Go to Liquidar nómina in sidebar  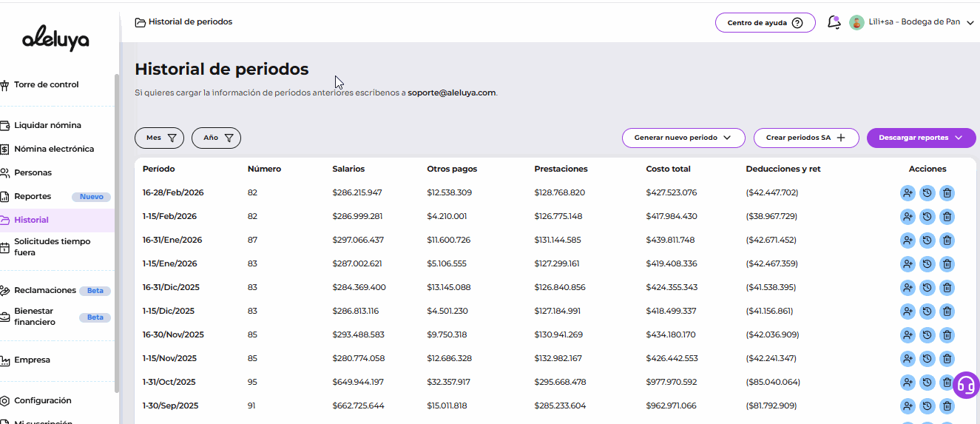(x=47, y=125)
